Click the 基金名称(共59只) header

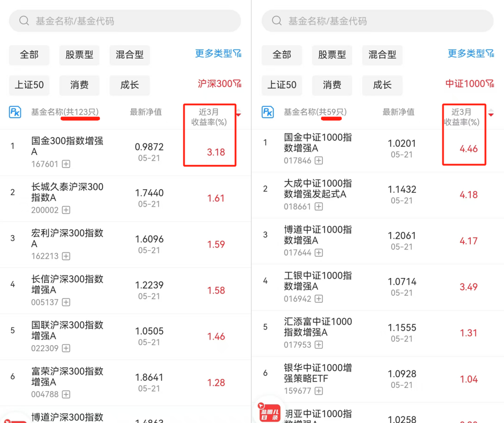click(x=315, y=112)
